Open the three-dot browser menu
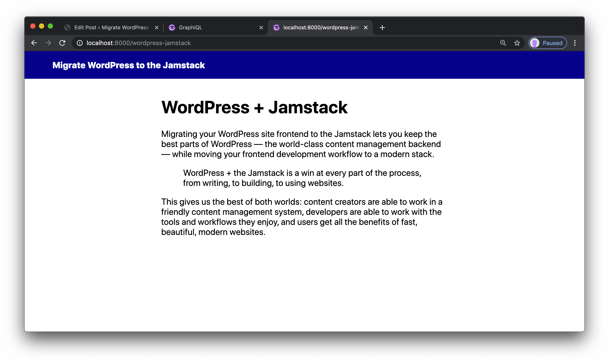The image size is (609, 364). tap(575, 43)
